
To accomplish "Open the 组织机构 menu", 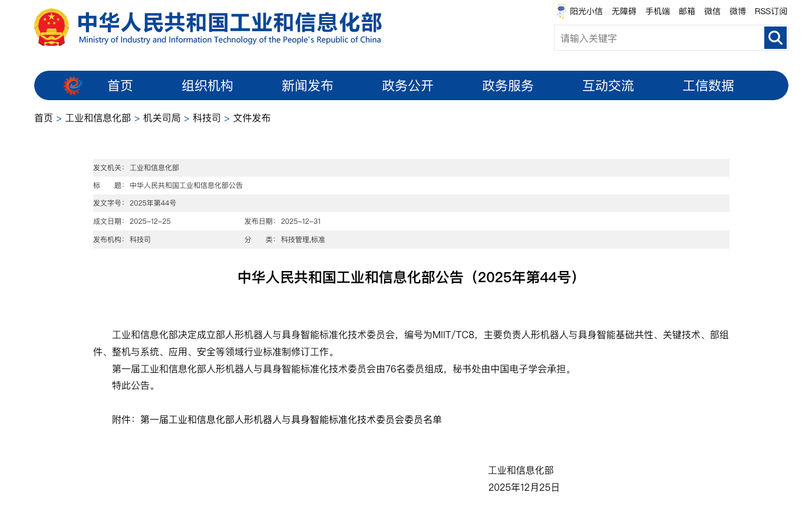I will pos(207,85).
